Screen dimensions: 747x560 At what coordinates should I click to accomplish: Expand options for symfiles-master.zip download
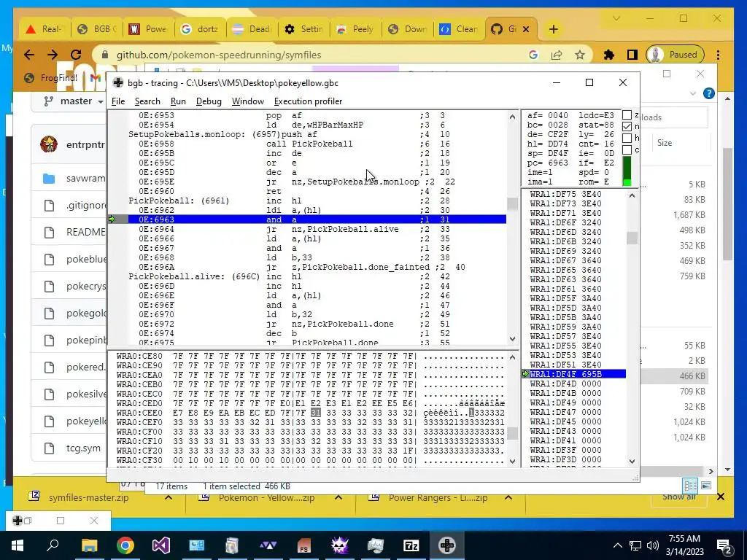point(169,497)
